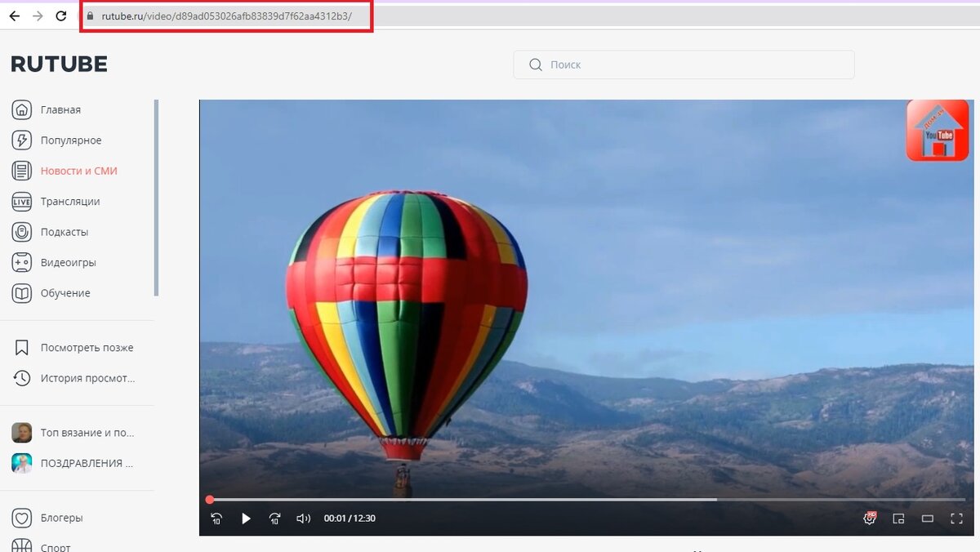Click the Видеоигры gamepad icon
The image size is (980, 552).
(22, 263)
